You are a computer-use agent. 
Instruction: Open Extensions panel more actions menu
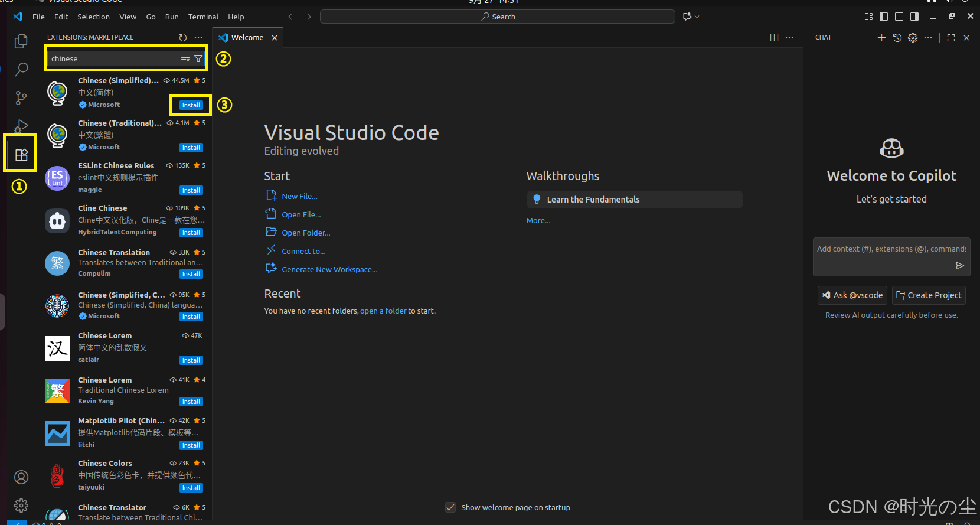click(x=198, y=37)
